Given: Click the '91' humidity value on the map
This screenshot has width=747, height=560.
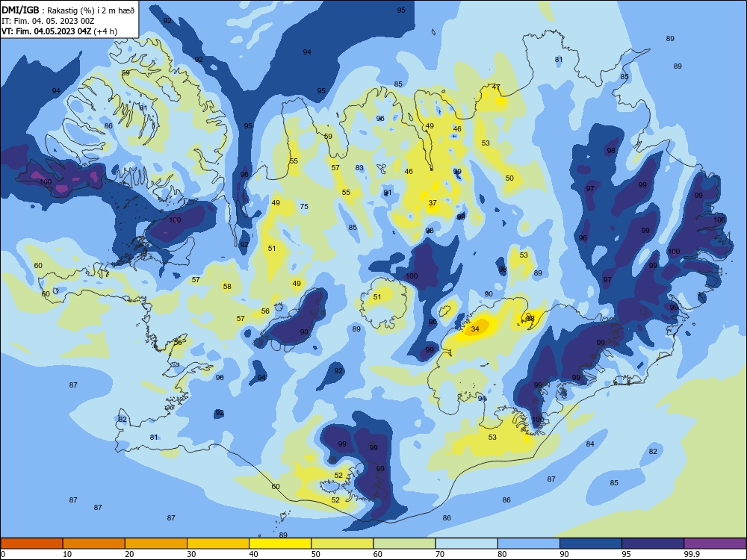Looking at the screenshot, I should 387,193.
